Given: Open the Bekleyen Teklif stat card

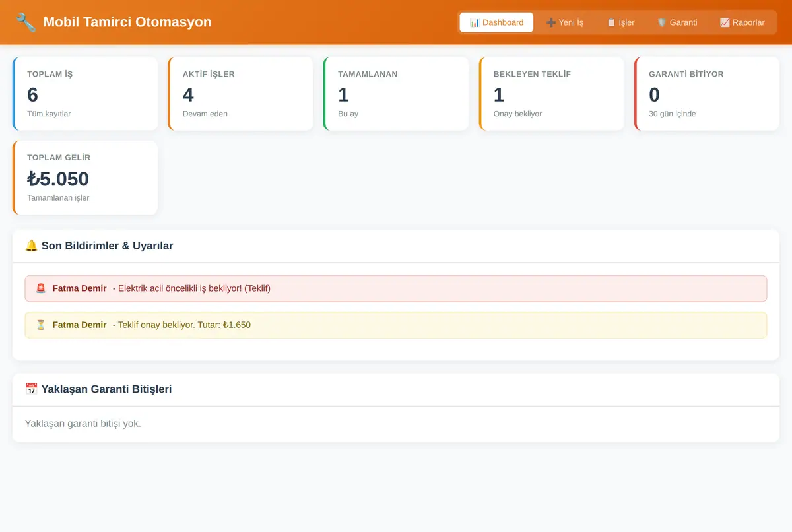Looking at the screenshot, I should click(551, 94).
